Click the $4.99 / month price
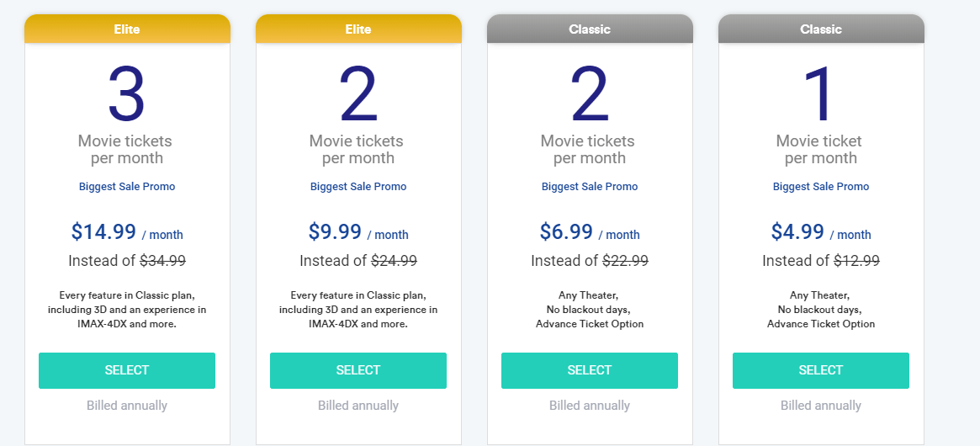This screenshot has width=980, height=446. [x=821, y=232]
